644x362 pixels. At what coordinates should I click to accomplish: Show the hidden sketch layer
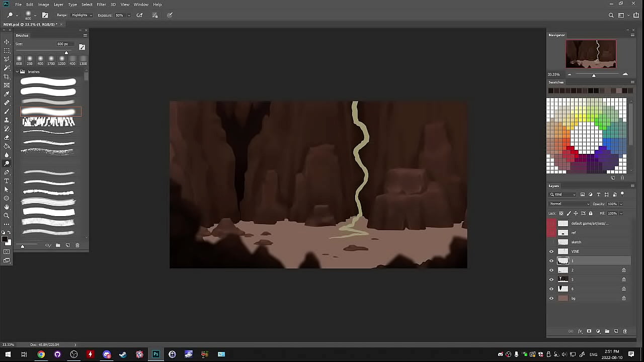coord(551,242)
